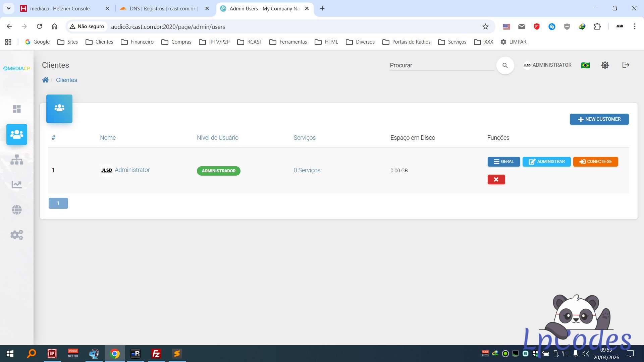Delete Administrator using red X button
Viewport: 644px width, 362px height.
click(496, 180)
